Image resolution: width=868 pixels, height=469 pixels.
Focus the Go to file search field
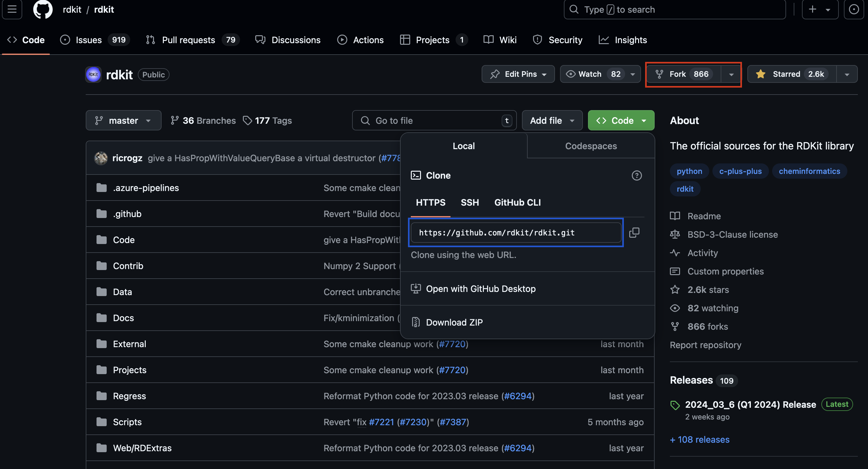[434, 121]
